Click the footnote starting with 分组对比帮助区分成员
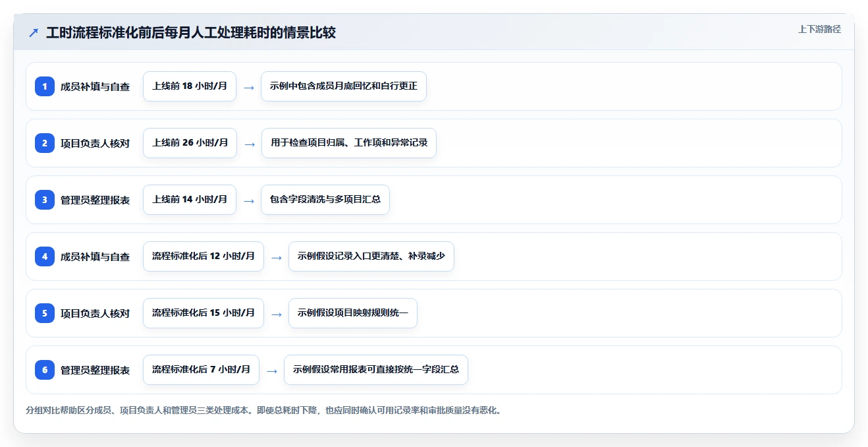Screen dimensions: 868x447 tap(264, 410)
